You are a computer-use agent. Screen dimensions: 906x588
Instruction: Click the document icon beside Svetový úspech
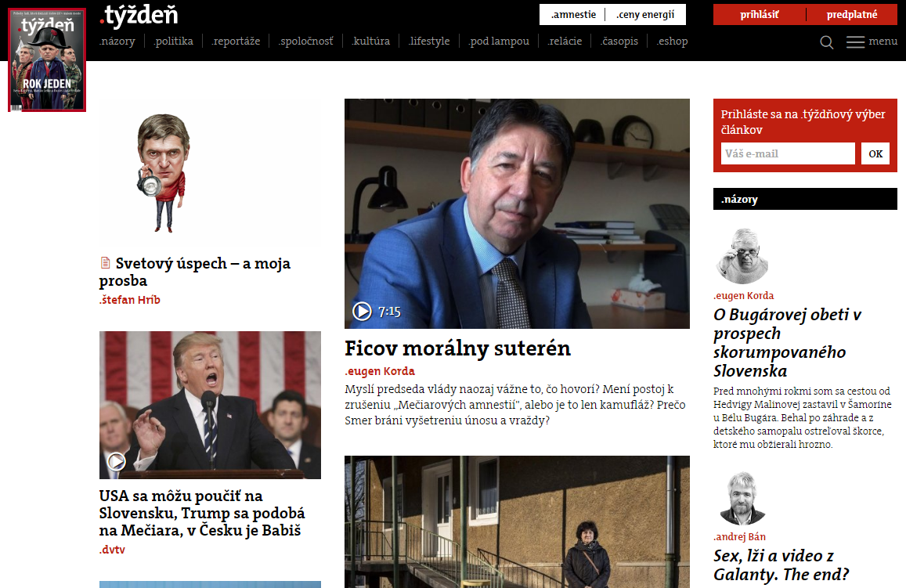click(x=105, y=263)
